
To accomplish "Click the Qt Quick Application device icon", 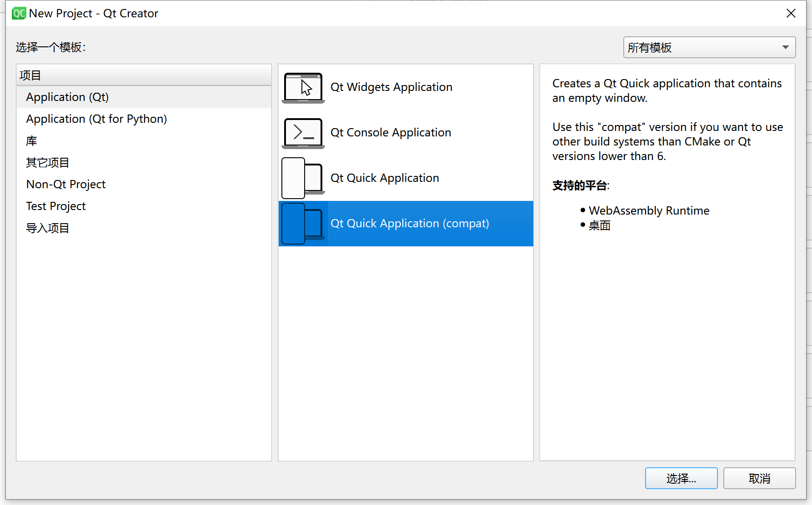I will 302,178.
